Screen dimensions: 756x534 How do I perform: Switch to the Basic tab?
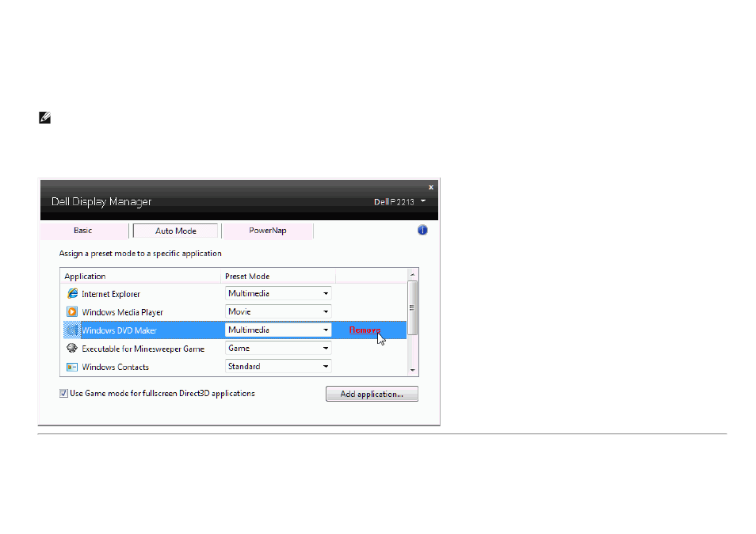(83, 231)
